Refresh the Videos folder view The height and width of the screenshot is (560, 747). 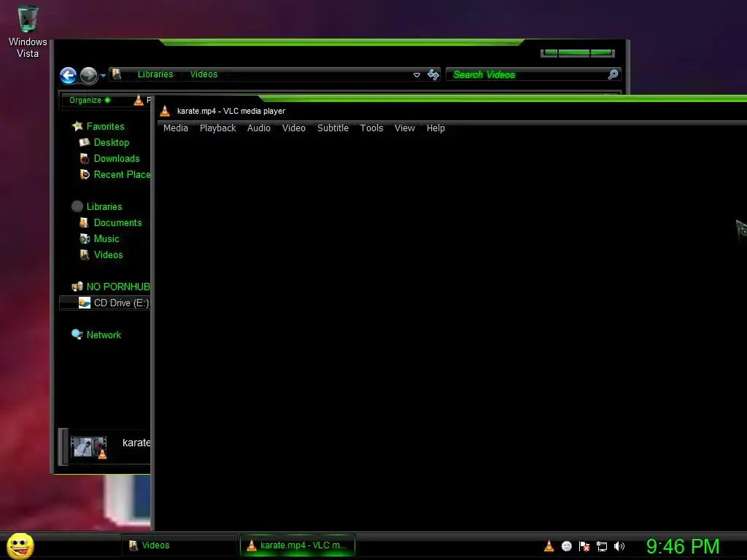[433, 74]
